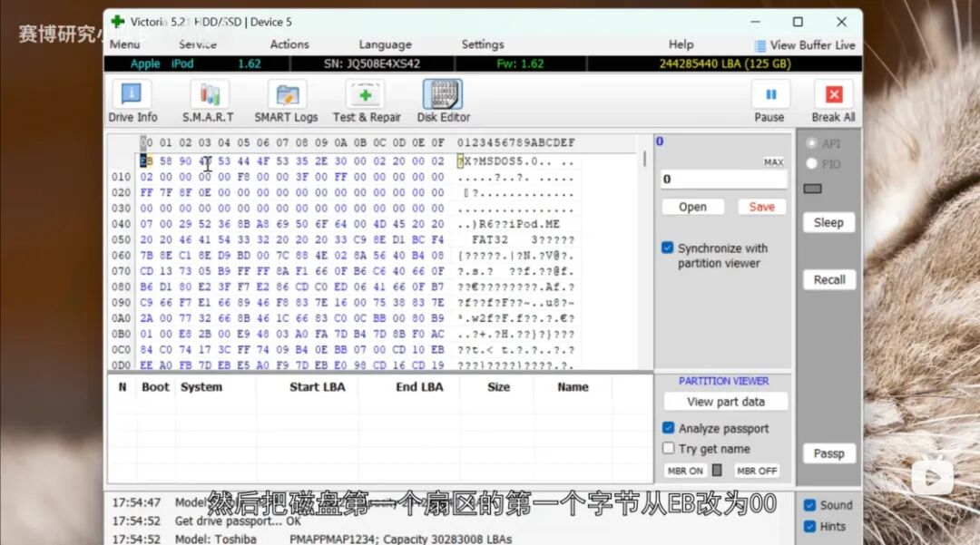
Task: Enable the Try get name checkbox
Action: 668,448
